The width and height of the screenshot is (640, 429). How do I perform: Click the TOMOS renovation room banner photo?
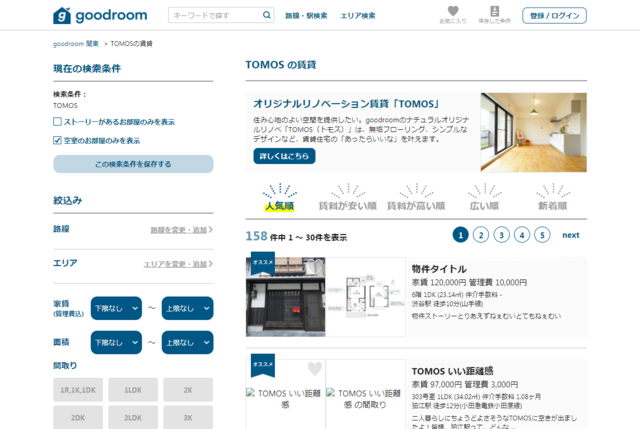click(x=533, y=132)
